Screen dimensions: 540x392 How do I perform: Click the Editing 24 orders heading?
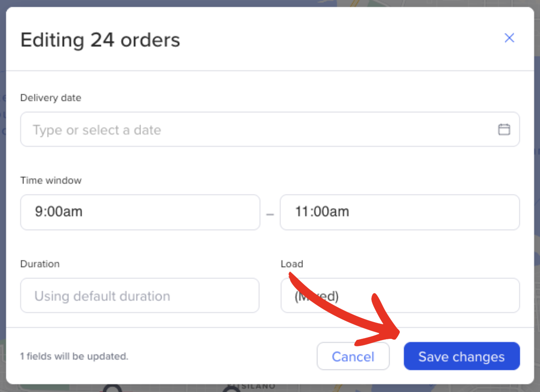[100, 40]
